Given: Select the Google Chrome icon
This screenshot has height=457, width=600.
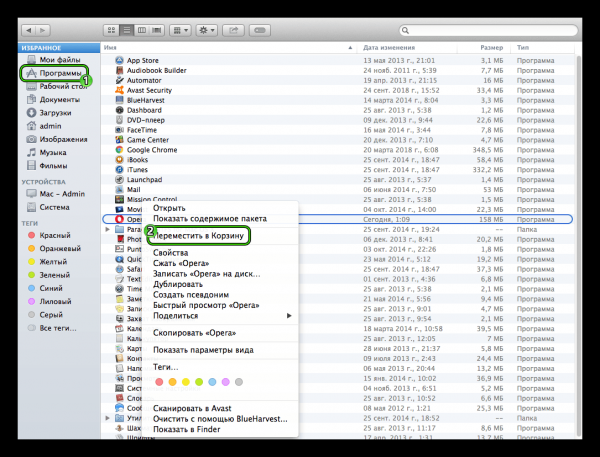Looking at the screenshot, I should pos(119,150).
